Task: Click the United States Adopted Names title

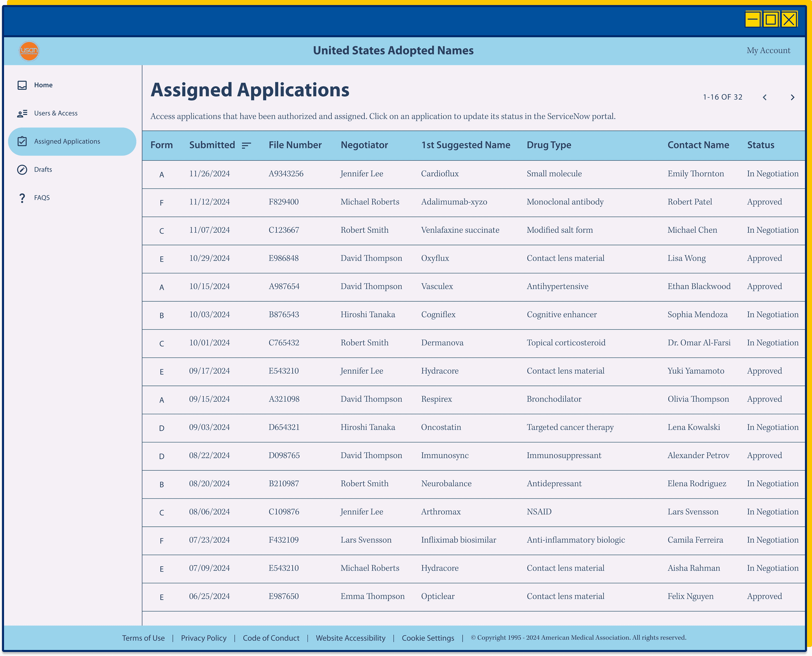Action: (x=393, y=50)
